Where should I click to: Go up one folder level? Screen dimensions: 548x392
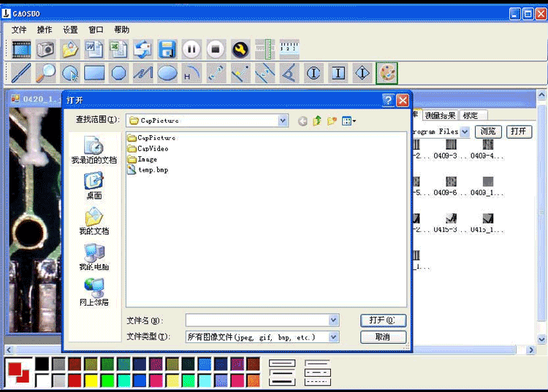(x=317, y=121)
